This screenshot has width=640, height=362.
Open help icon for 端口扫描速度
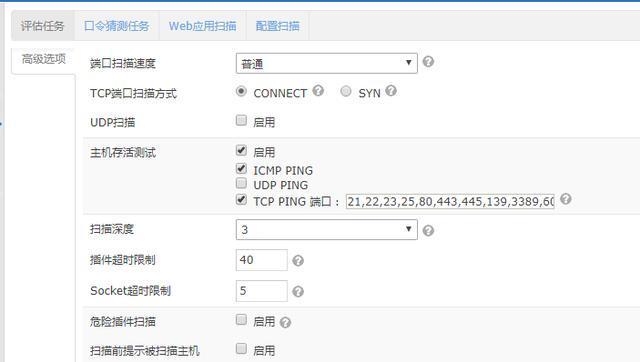point(428,62)
